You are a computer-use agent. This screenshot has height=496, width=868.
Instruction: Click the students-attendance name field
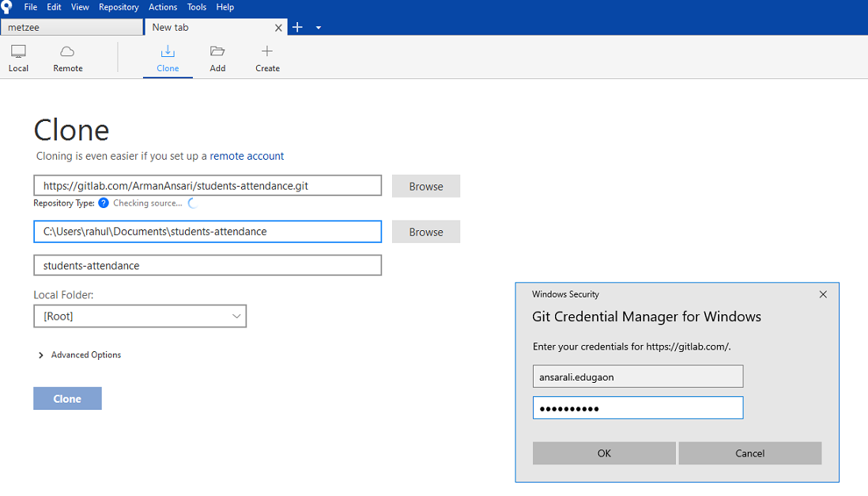coord(208,266)
